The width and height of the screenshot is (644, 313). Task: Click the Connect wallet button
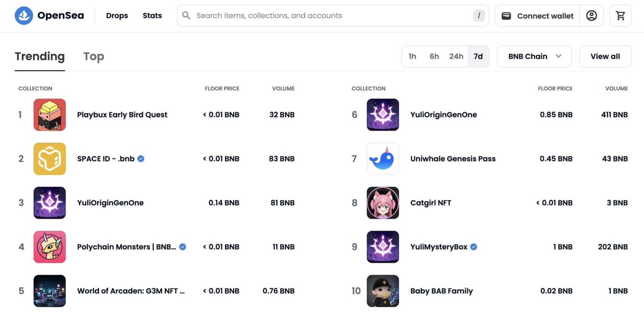click(x=537, y=15)
